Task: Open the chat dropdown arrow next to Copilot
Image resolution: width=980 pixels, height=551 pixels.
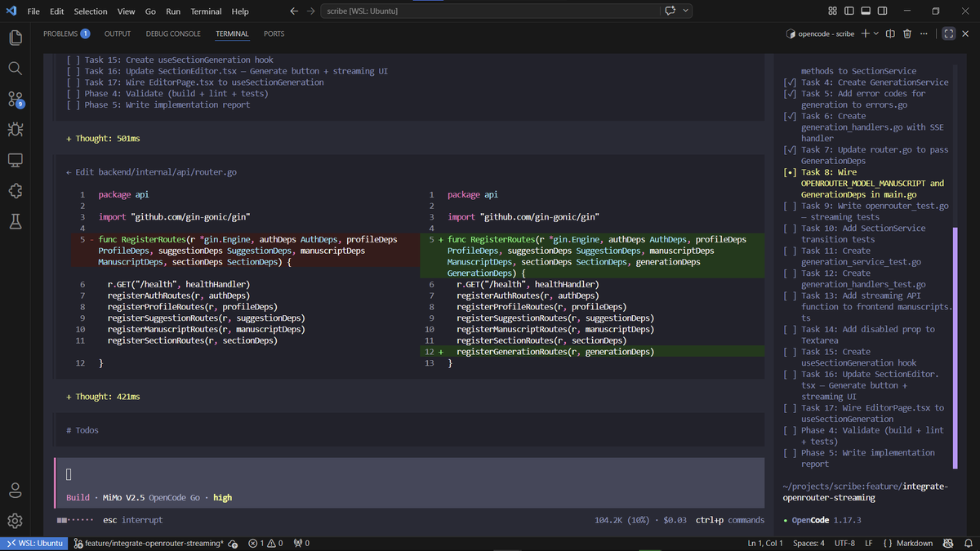Action: click(x=686, y=11)
